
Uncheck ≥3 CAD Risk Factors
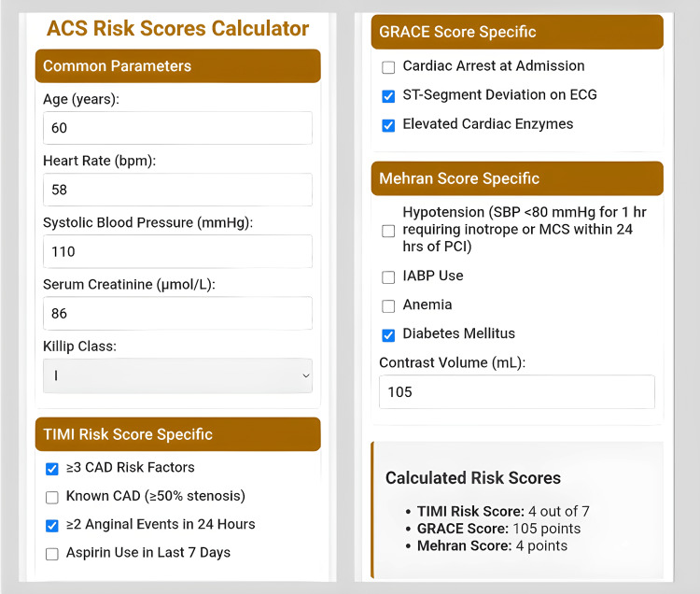(52, 469)
